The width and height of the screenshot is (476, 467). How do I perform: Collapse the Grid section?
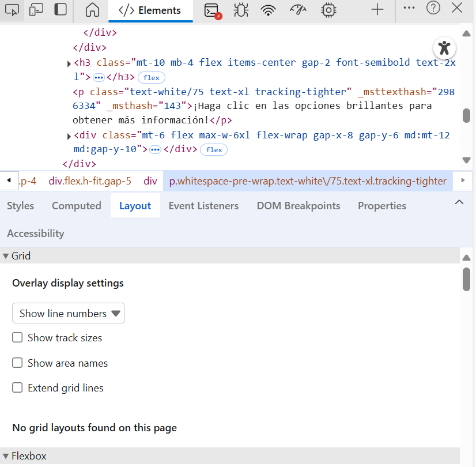(5, 255)
